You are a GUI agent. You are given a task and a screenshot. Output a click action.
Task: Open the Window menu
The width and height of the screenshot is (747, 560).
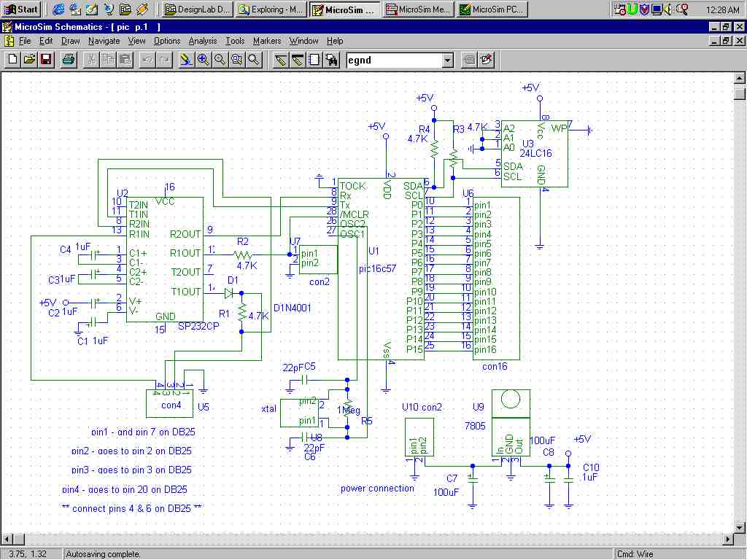click(x=304, y=41)
